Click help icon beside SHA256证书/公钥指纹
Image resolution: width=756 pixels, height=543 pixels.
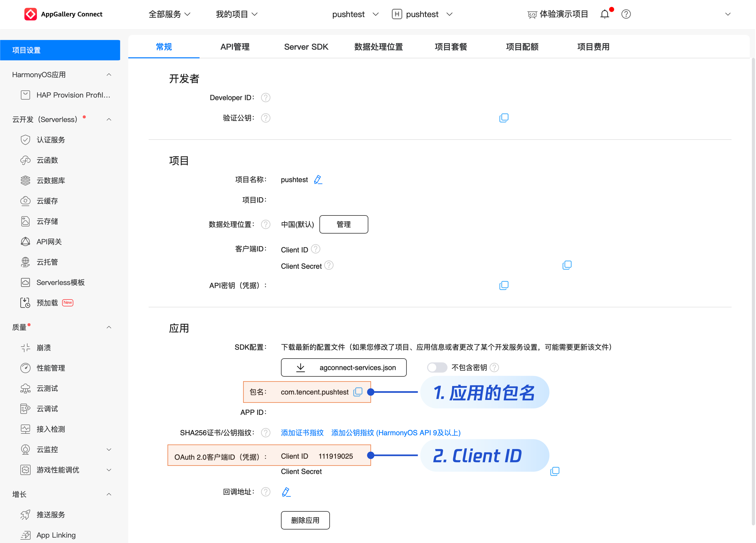[x=265, y=433]
